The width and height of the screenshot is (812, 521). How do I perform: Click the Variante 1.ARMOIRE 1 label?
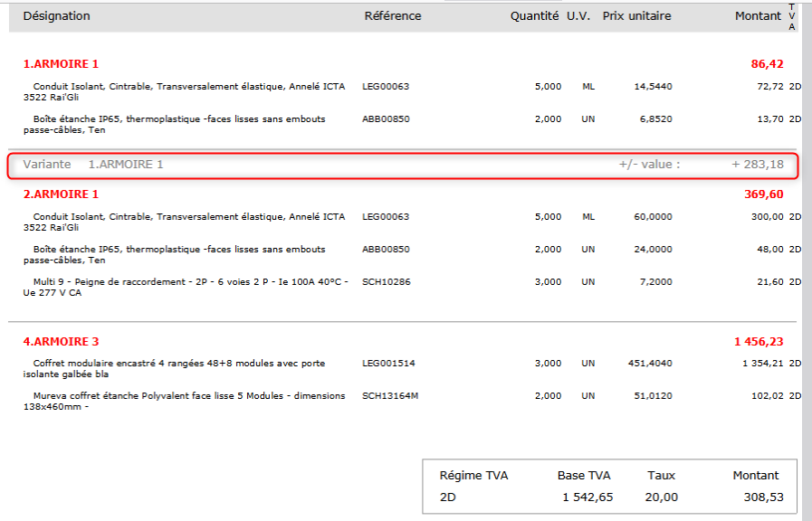(x=92, y=164)
